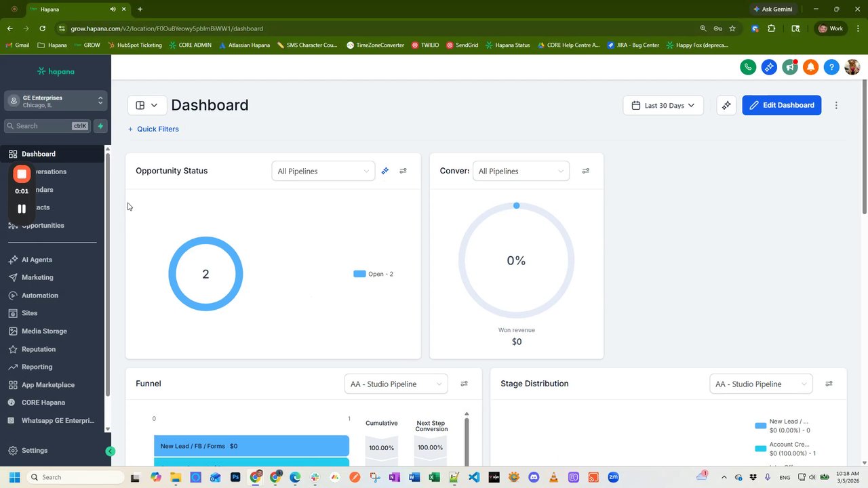Expand the Opportunity Status All Pipelines dropdown
The image size is (868, 488).
tap(323, 171)
